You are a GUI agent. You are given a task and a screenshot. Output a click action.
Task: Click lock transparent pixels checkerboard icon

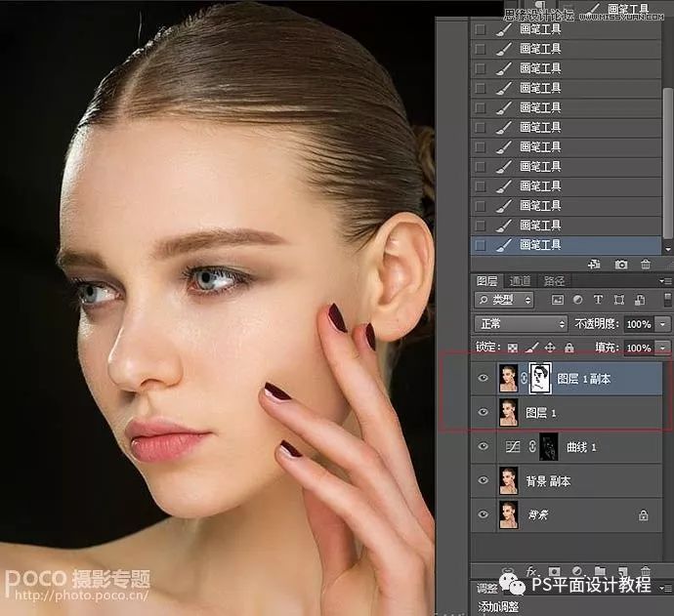click(512, 348)
